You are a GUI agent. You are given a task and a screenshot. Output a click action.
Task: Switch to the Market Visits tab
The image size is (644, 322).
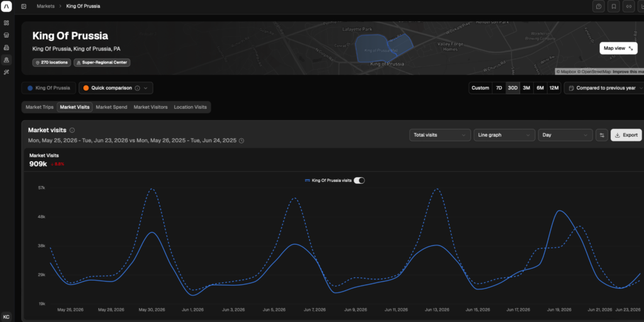[75, 107]
